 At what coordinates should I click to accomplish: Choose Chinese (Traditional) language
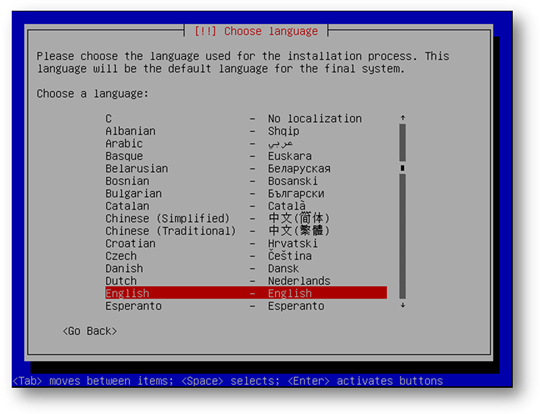click(x=246, y=231)
